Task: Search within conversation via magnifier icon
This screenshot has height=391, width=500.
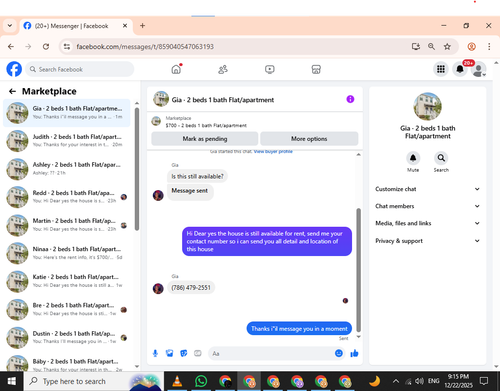Action: (441, 158)
